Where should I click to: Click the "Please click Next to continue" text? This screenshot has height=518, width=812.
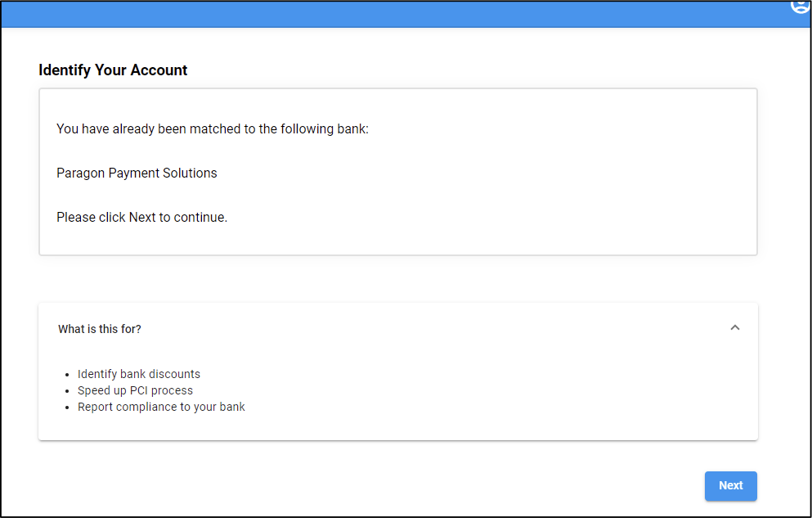click(x=141, y=217)
